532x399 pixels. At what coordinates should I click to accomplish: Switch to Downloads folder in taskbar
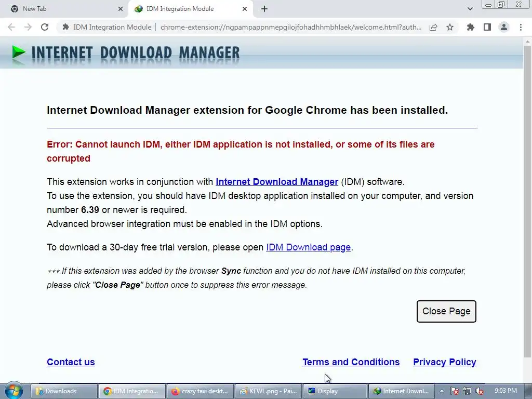click(x=64, y=391)
